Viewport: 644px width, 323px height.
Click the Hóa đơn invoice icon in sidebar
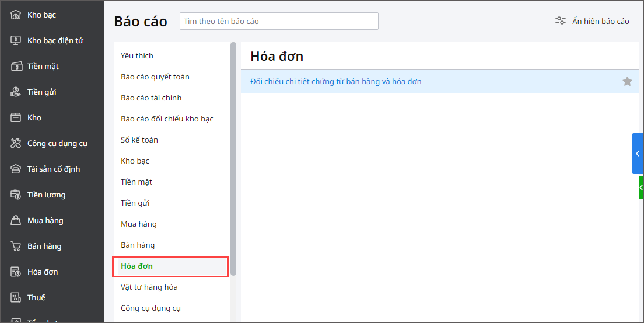tap(16, 272)
